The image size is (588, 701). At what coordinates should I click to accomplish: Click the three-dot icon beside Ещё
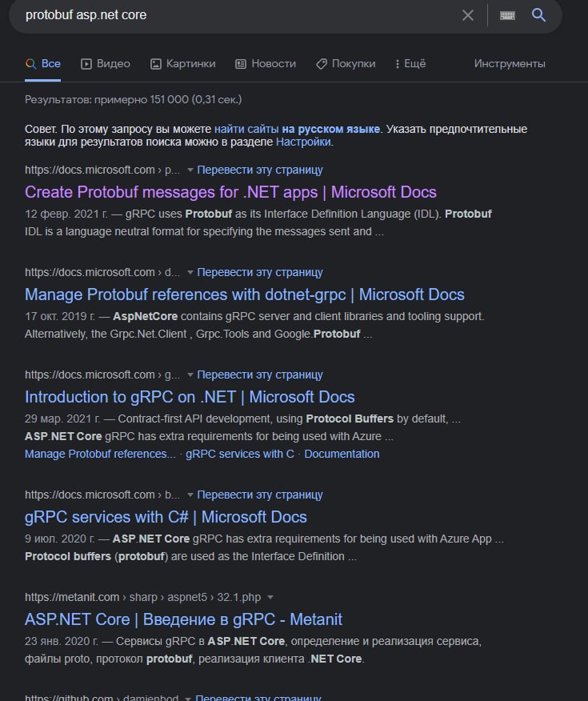(398, 64)
